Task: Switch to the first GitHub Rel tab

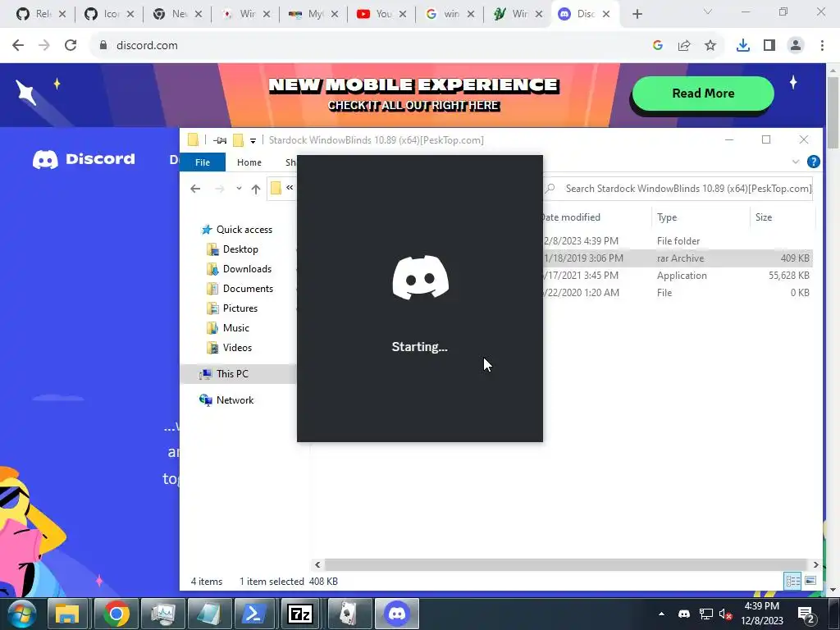Action: (x=41, y=14)
